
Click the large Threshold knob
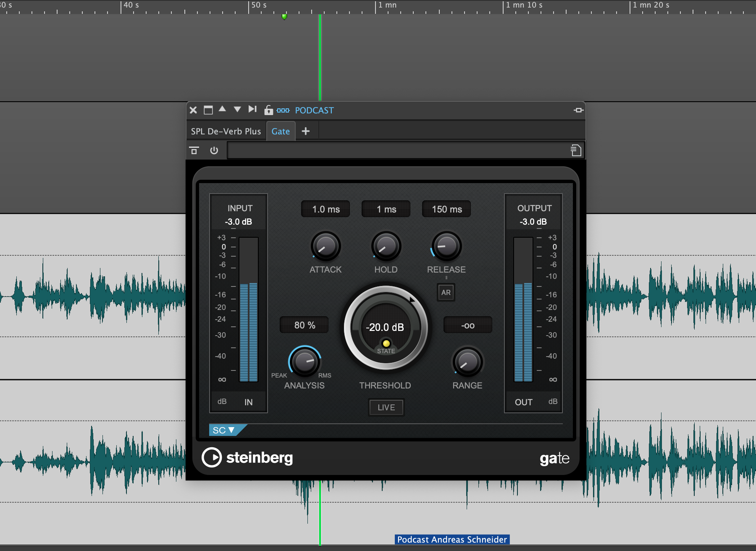pos(386,328)
